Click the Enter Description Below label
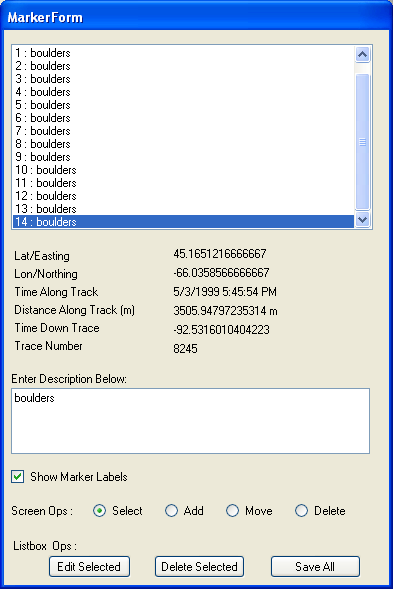The image size is (393, 589). point(69,379)
